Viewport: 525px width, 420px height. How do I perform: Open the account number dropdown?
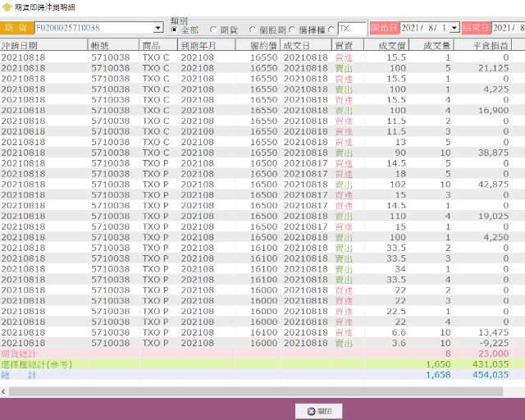point(158,28)
